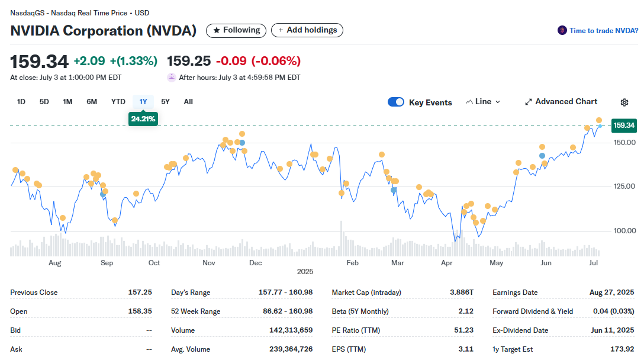The image size is (644, 360).
Task: Switch to the 6M range tab
Action: (x=92, y=101)
